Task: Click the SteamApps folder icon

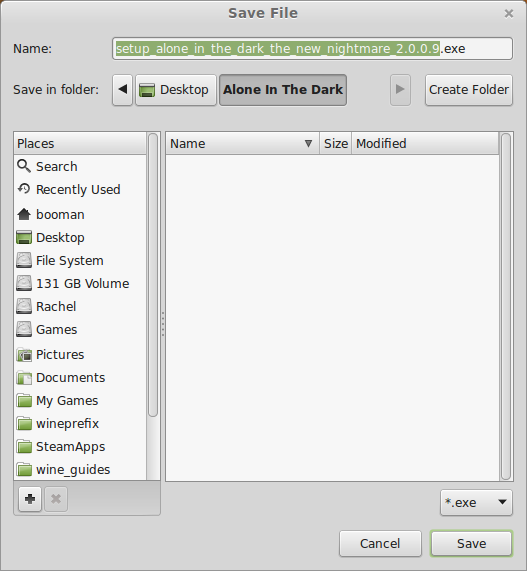Action: pyautogui.click(x=24, y=446)
